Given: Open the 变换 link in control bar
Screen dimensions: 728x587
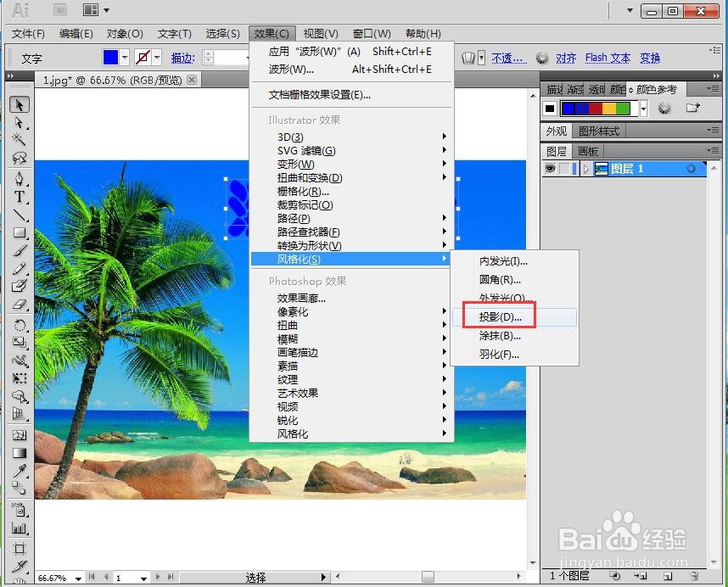Looking at the screenshot, I should pos(649,57).
